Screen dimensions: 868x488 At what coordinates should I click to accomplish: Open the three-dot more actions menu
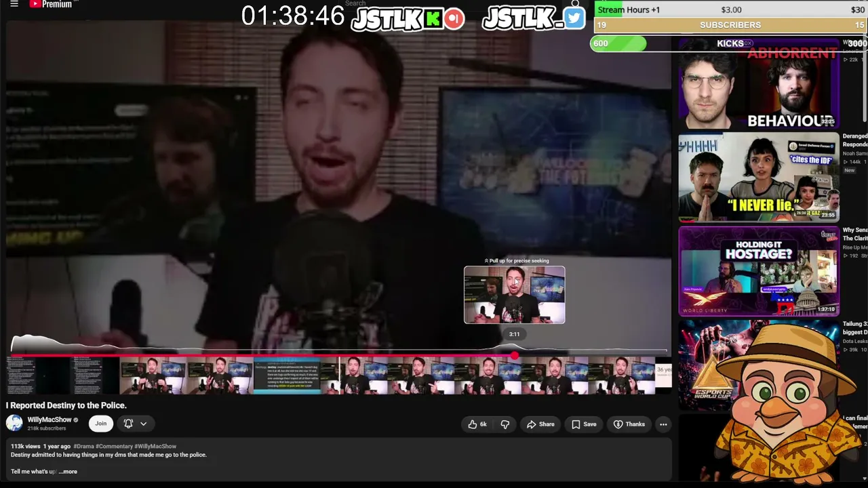point(663,424)
